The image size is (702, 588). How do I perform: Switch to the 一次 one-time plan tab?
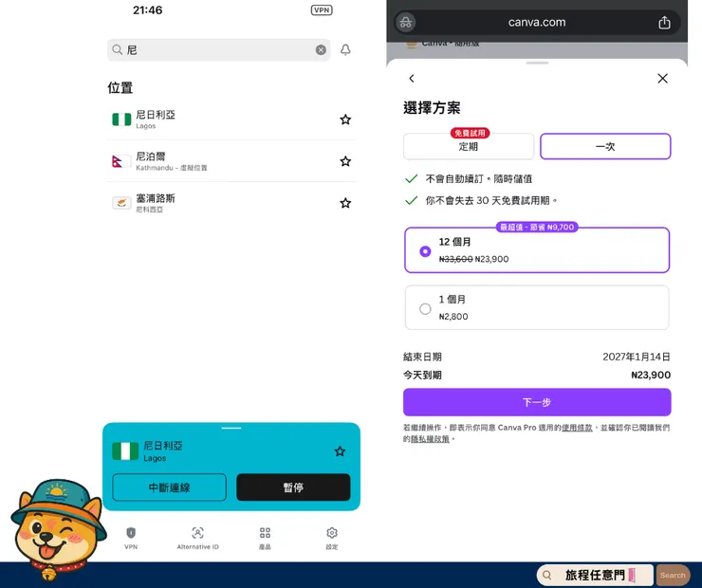605,146
